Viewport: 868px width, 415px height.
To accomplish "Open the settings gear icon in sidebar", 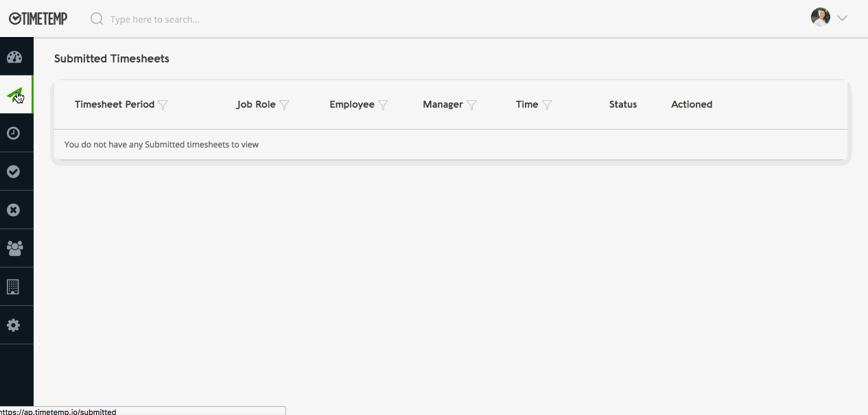I will click(14, 325).
